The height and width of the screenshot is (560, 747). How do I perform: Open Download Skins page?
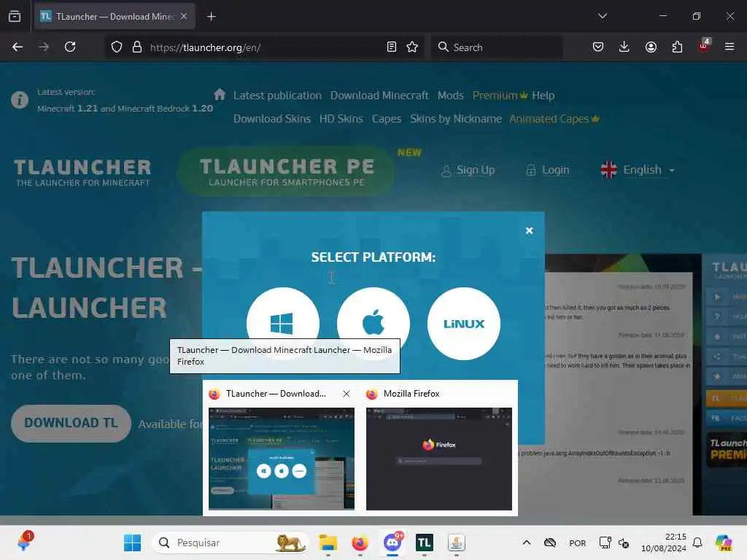point(271,119)
